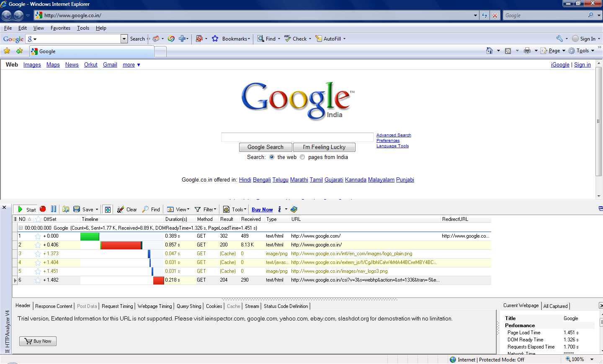Open the Google Toolbar search box dropdown
The width and height of the screenshot is (603, 364).
click(x=124, y=39)
